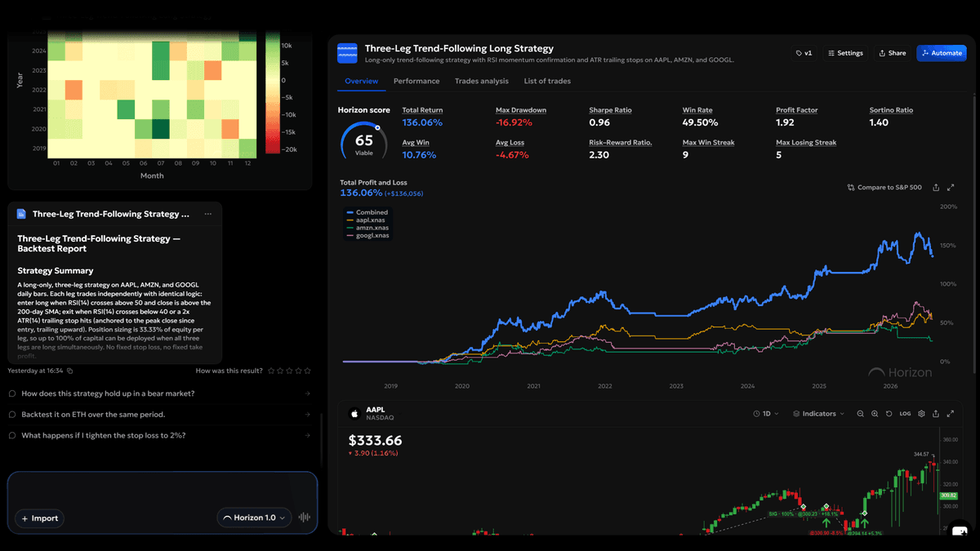Reset the AAPL chart view
The height and width of the screenshot is (551, 980).
(x=889, y=414)
